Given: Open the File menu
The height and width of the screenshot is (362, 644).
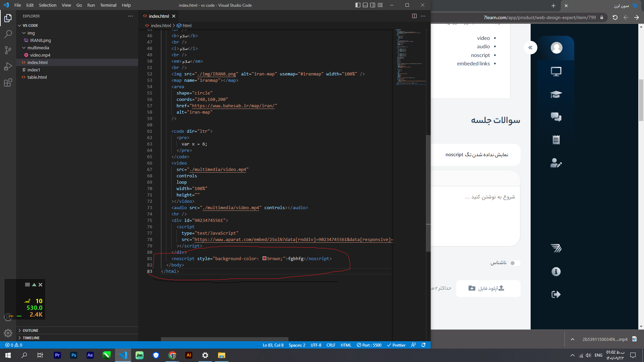Looking at the screenshot, I should [x=18, y=5].
